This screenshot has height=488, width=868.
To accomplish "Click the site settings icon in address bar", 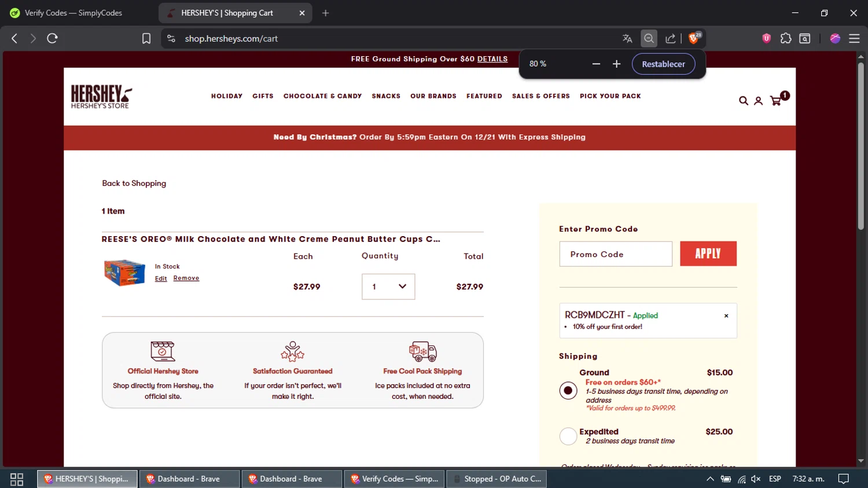I will (x=171, y=38).
